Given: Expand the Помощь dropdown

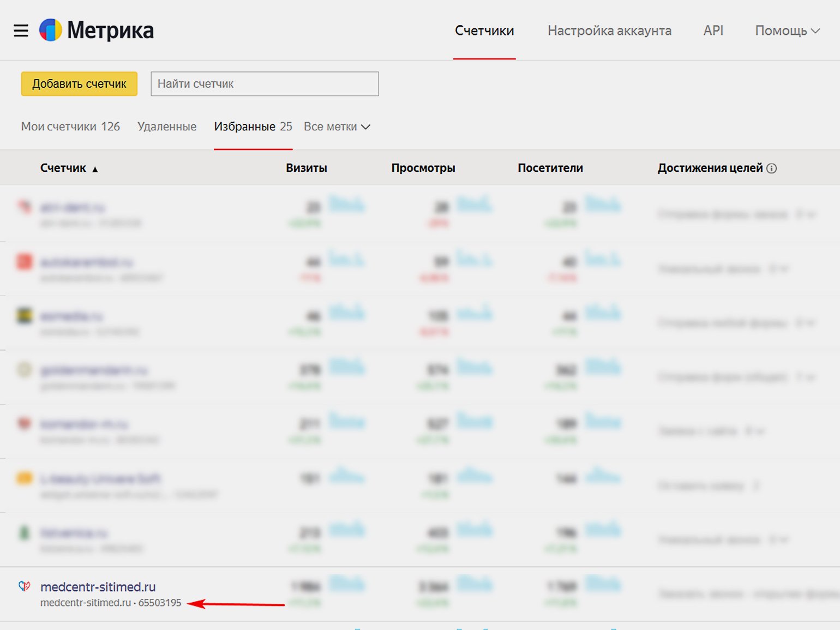Looking at the screenshot, I should 787,31.
